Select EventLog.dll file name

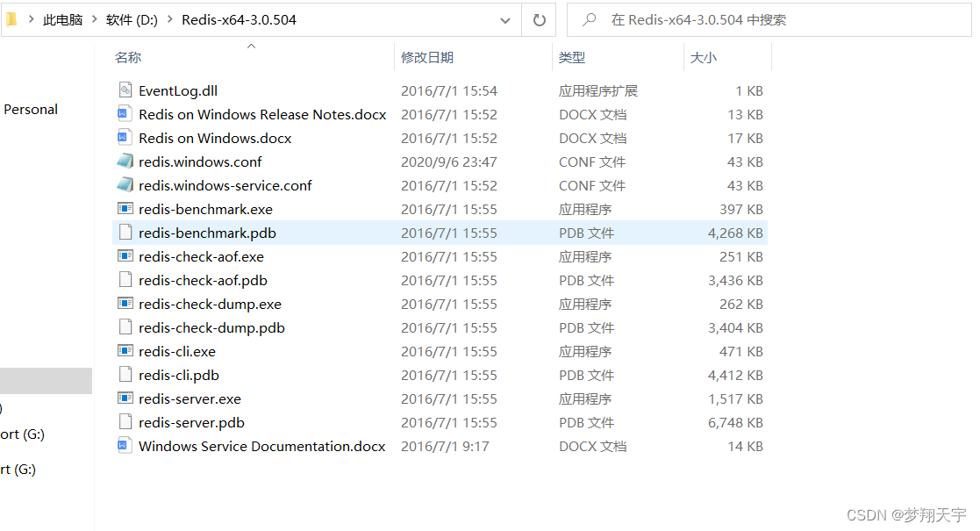coord(178,90)
